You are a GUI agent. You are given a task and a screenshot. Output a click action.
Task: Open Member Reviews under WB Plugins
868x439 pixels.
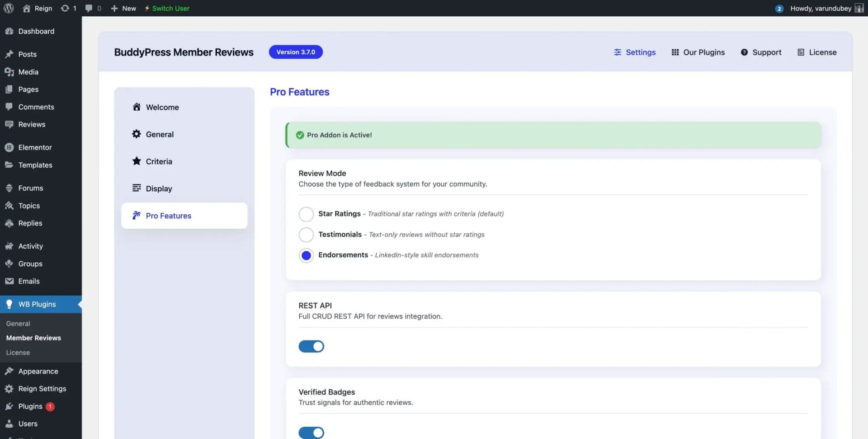point(33,337)
